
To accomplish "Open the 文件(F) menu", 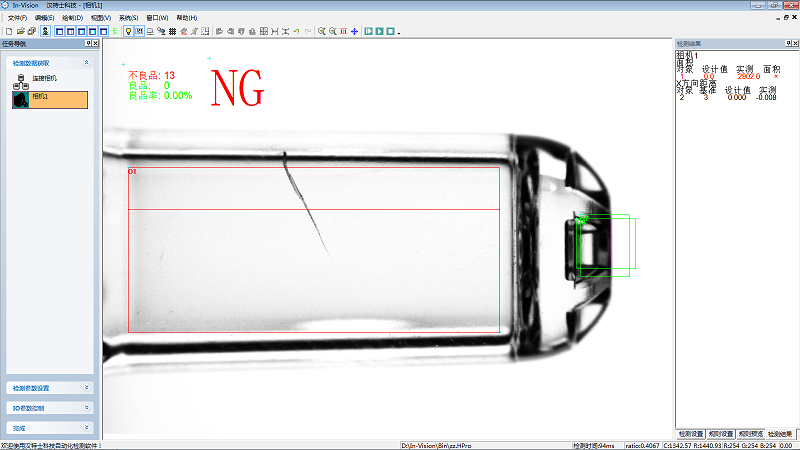I will (x=17, y=18).
